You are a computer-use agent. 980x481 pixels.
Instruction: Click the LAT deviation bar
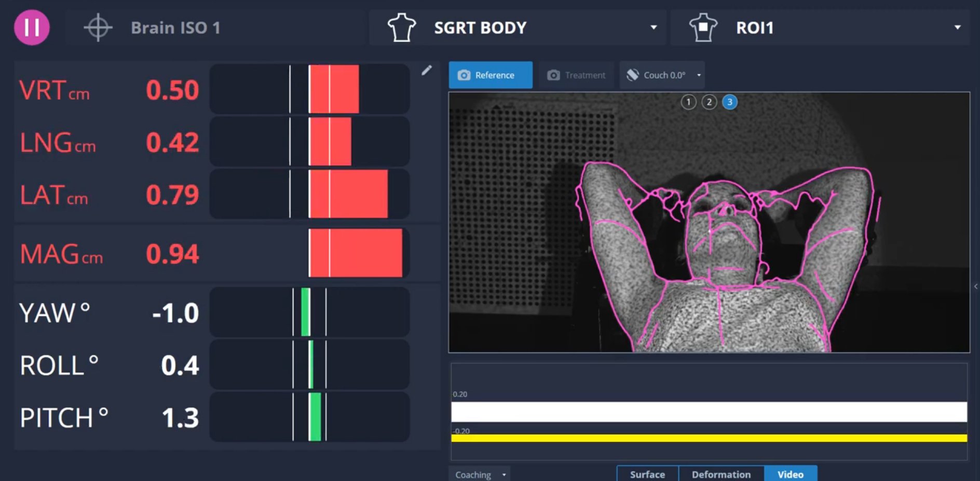click(309, 194)
